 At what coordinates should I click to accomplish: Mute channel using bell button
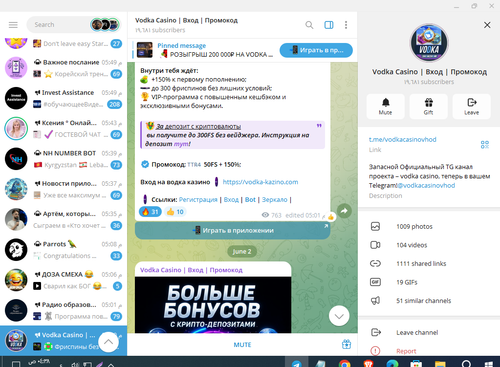coord(385,107)
